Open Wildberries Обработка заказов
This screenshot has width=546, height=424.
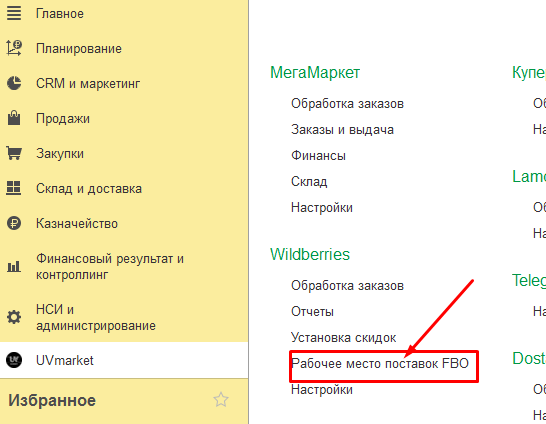(348, 285)
